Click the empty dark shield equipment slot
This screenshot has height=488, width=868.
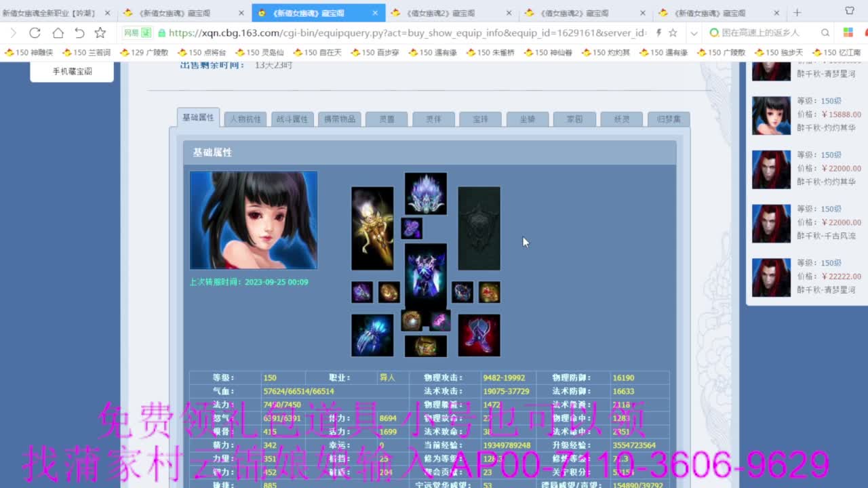pos(479,228)
